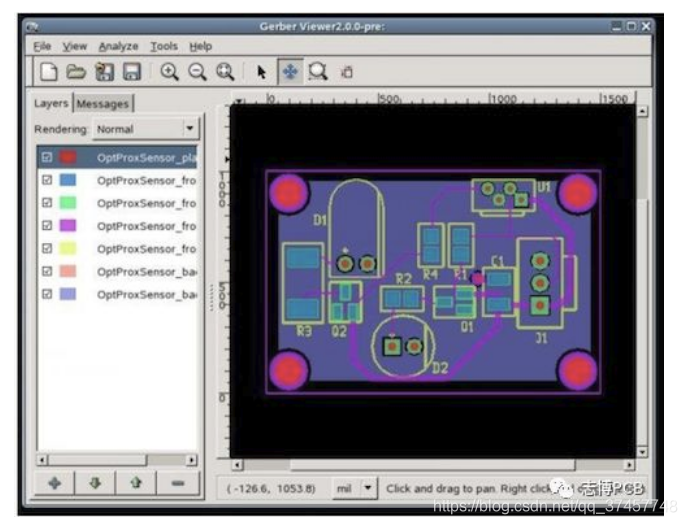Click the Revert layers toolbar icon
This screenshot has width=687, height=525.
point(104,71)
